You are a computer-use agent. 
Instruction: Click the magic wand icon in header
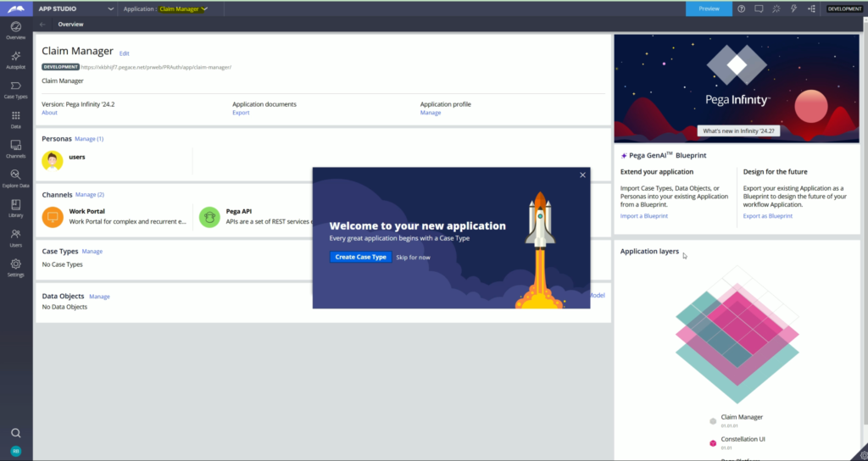(776, 8)
